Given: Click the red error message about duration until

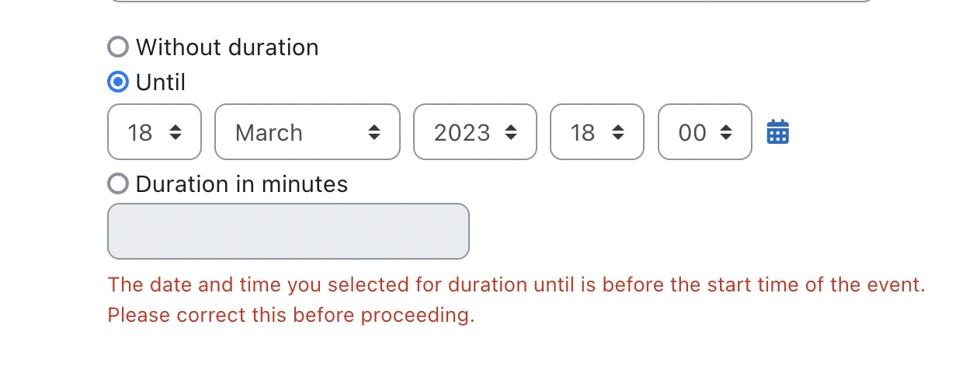Looking at the screenshot, I should click(x=516, y=285).
